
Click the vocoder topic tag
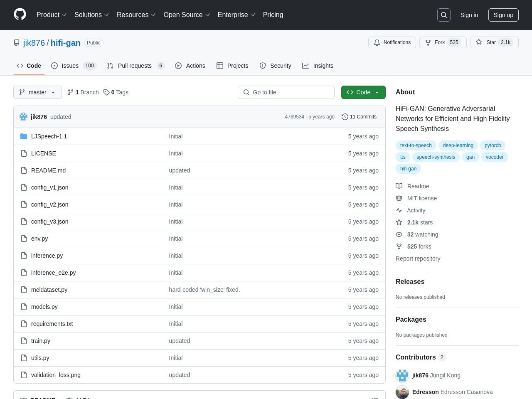[x=495, y=157]
